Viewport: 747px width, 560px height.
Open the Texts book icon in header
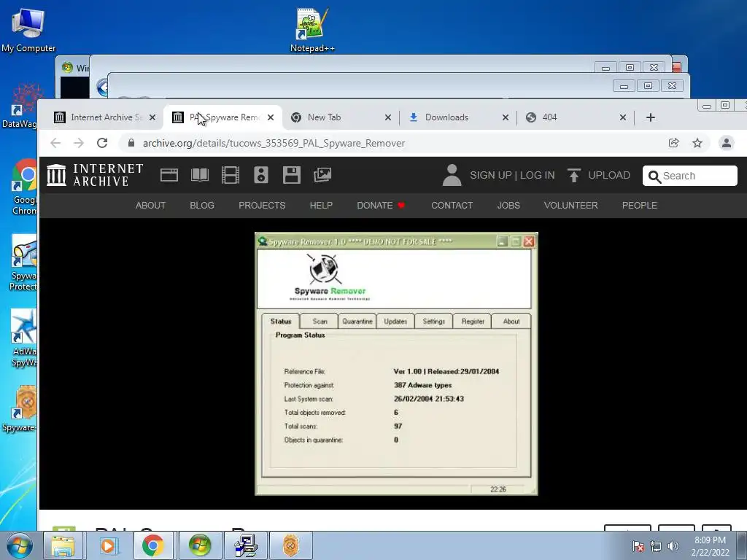tap(200, 175)
